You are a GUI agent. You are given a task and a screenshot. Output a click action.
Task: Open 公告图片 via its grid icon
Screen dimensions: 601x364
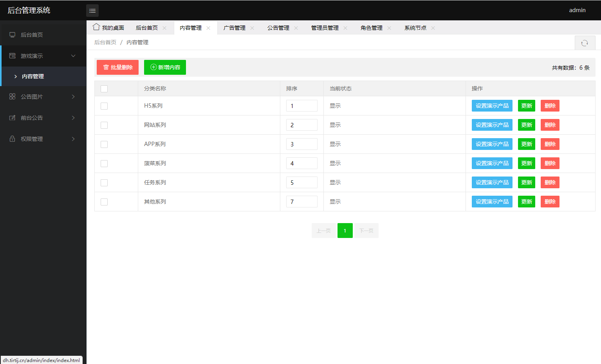(x=12, y=96)
